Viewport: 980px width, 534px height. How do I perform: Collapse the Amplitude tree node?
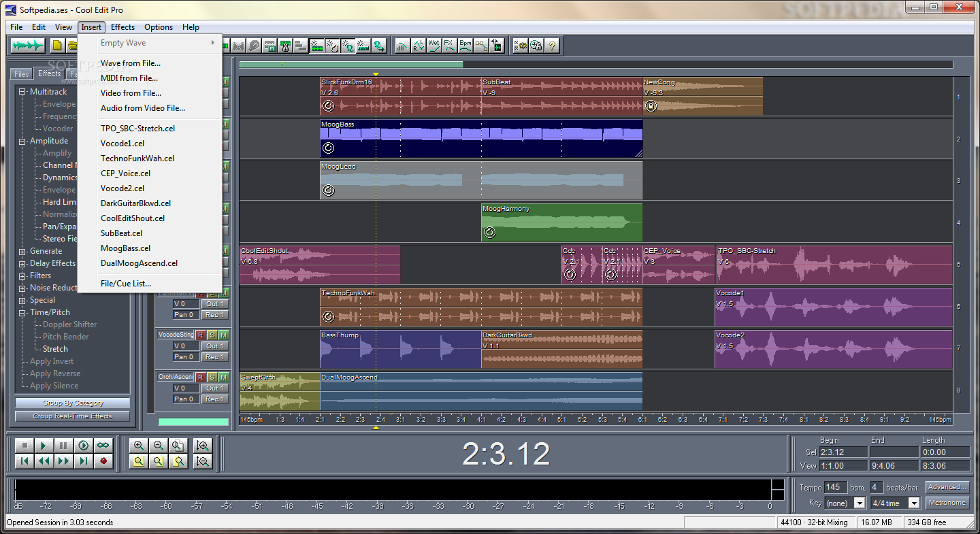(23, 141)
